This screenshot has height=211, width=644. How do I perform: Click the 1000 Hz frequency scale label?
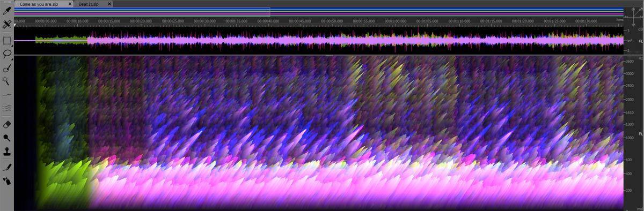click(x=631, y=138)
